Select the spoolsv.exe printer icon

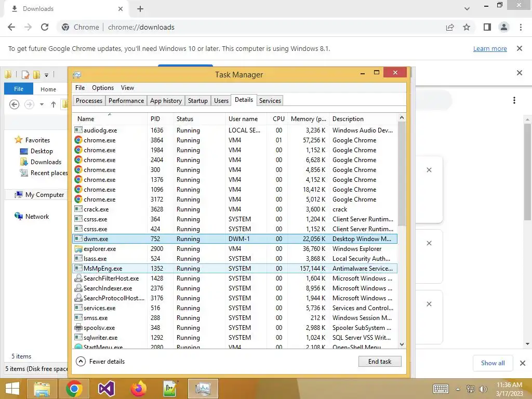78,328
